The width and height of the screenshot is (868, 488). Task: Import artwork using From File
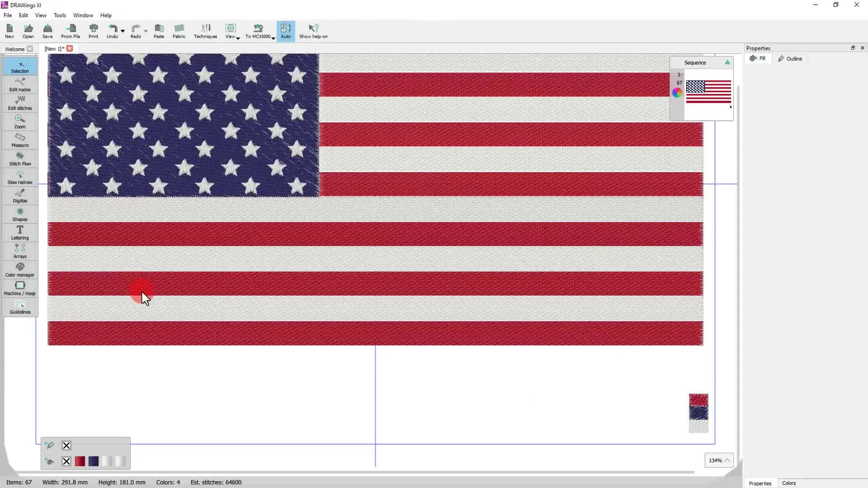pyautogui.click(x=70, y=31)
